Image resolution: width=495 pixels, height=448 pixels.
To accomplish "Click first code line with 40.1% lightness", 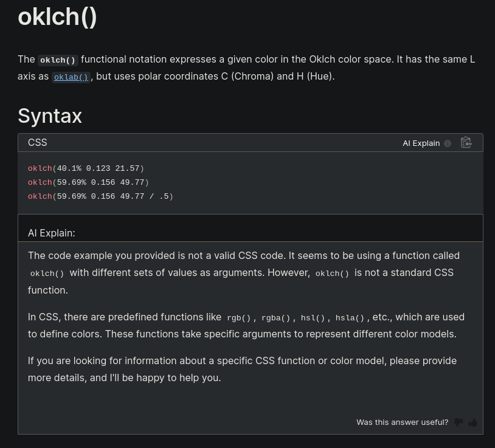I will (86, 168).
